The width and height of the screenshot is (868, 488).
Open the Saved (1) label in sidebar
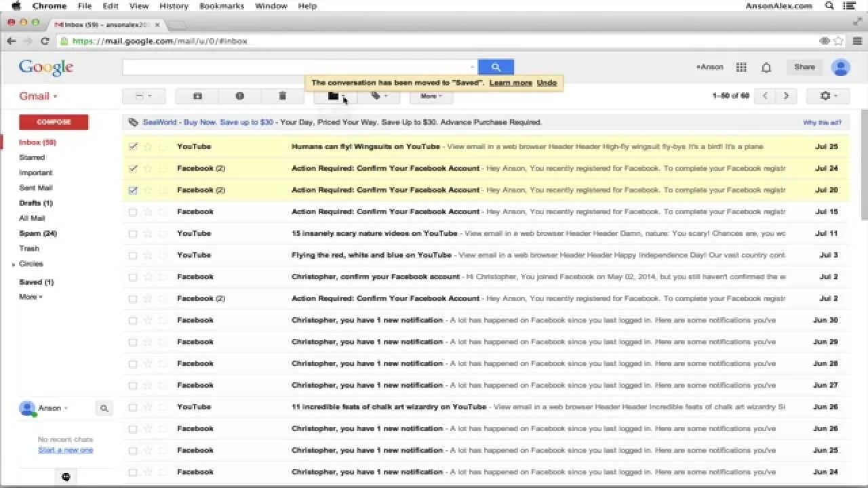point(37,282)
